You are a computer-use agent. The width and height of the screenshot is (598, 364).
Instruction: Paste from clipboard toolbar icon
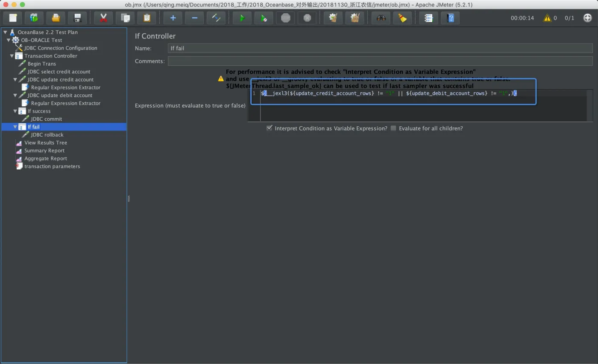[147, 18]
